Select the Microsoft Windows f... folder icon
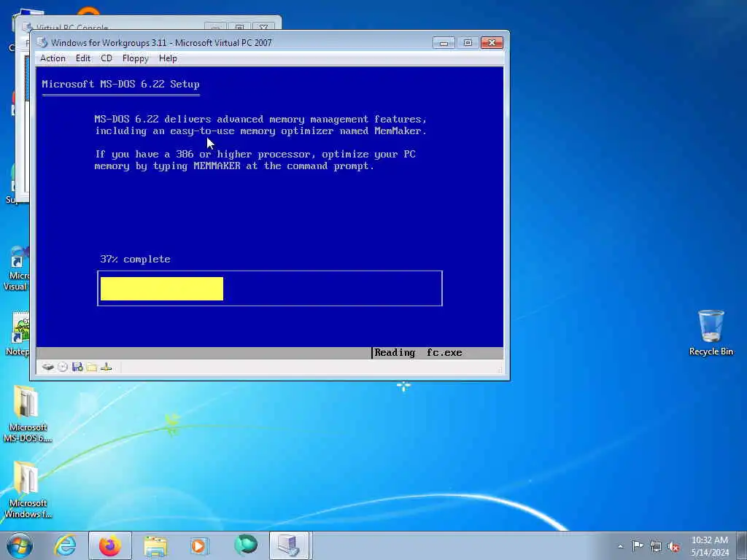747x560 pixels. [27, 490]
